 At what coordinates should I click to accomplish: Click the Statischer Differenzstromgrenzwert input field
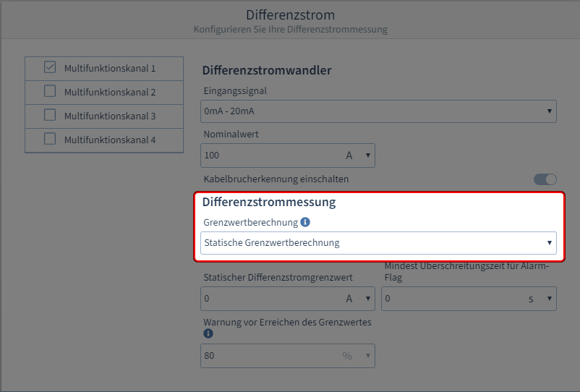pos(268,299)
